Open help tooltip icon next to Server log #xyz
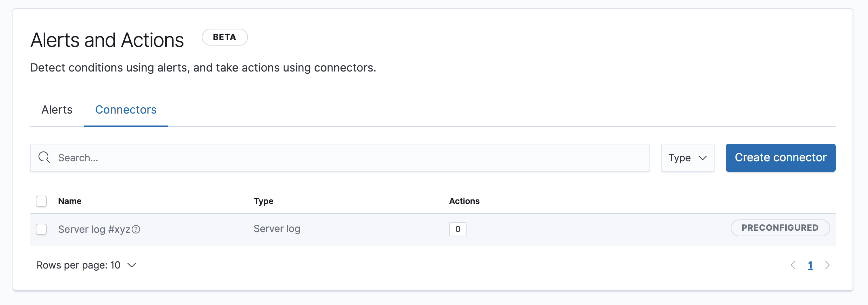This screenshot has height=305, width=868. click(x=137, y=230)
